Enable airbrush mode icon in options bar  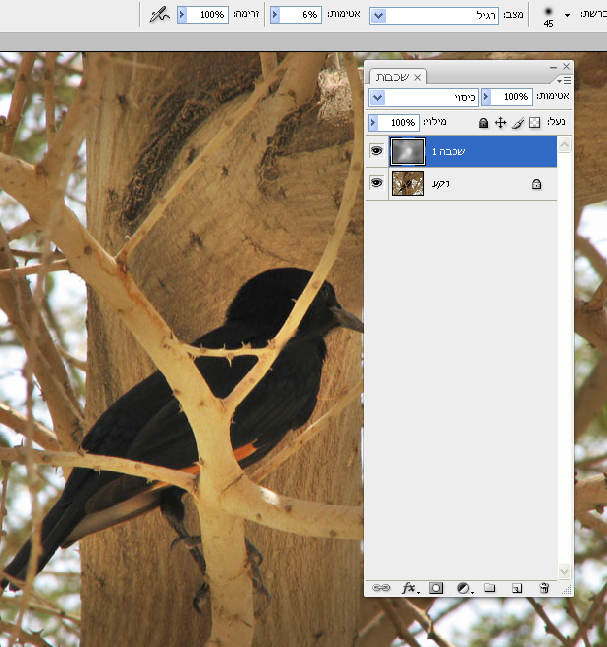[159, 15]
